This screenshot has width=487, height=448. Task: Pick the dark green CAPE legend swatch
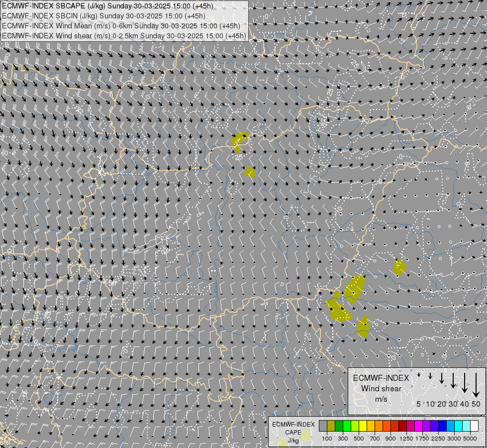pyautogui.click(x=339, y=426)
